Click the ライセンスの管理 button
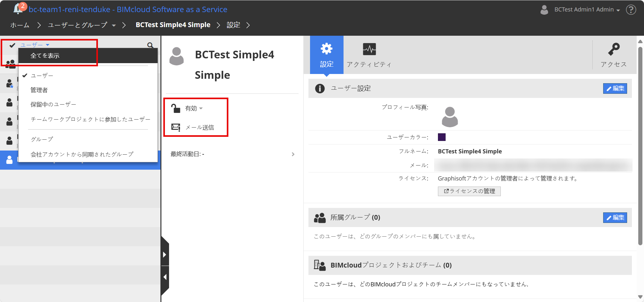Image resolution: width=644 pixels, height=302 pixels. [469, 191]
